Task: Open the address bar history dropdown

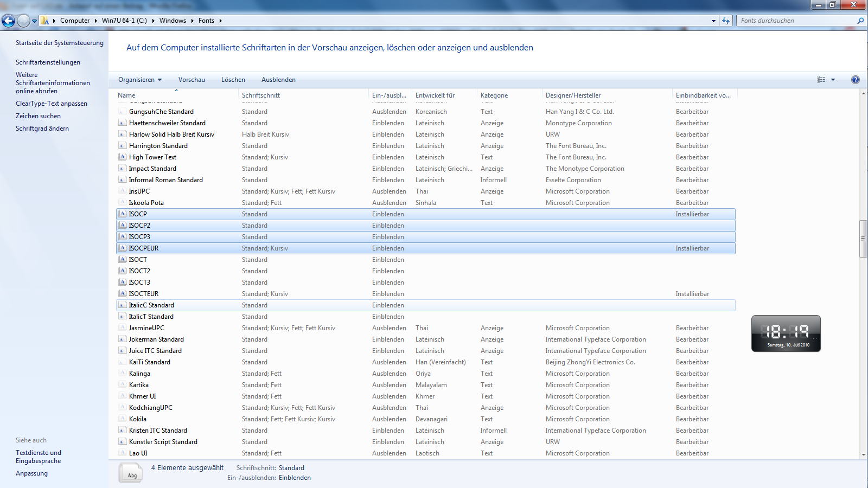Action: coord(713,21)
